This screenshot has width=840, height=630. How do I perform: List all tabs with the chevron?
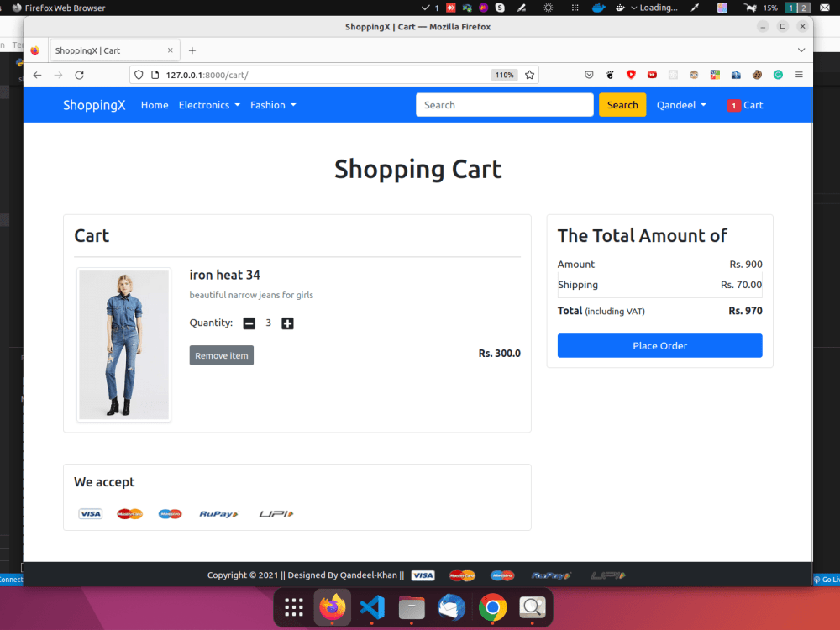[801, 50]
